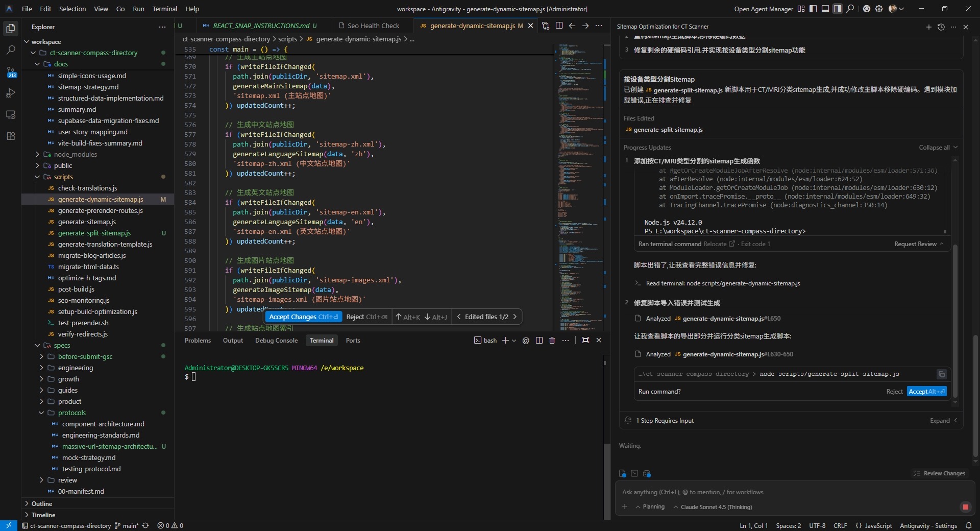Kill the terminal with the trash icon
The height and width of the screenshot is (531, 980).
coord(552,341)
